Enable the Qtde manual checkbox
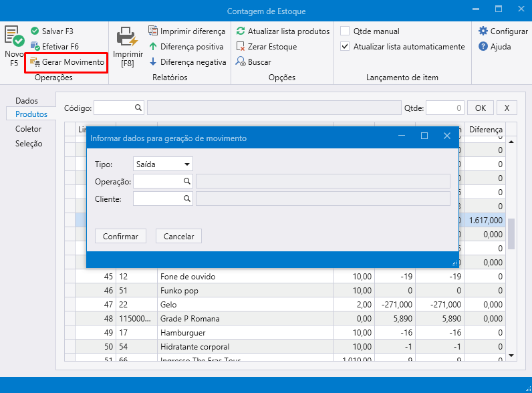Image resolution: width=532 pixels, height=393 pixels. tap(345, 31)
